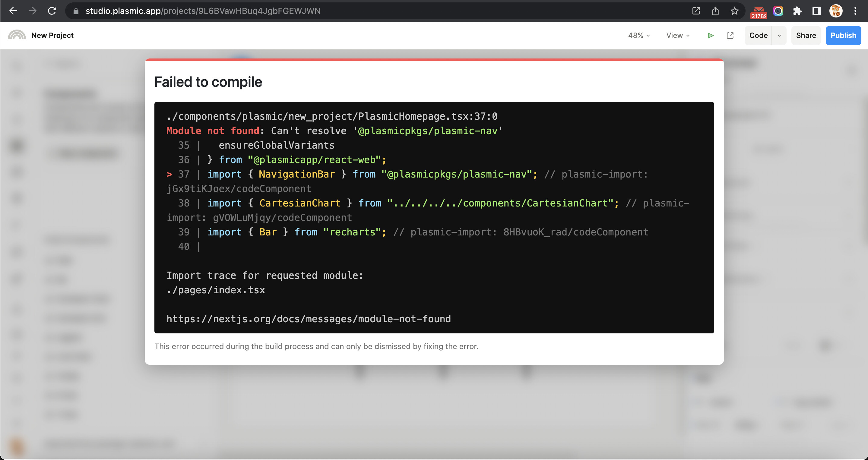Click the green Preview play icon
This screenshot has width=868, height=460.
click(x=710, y=35)
